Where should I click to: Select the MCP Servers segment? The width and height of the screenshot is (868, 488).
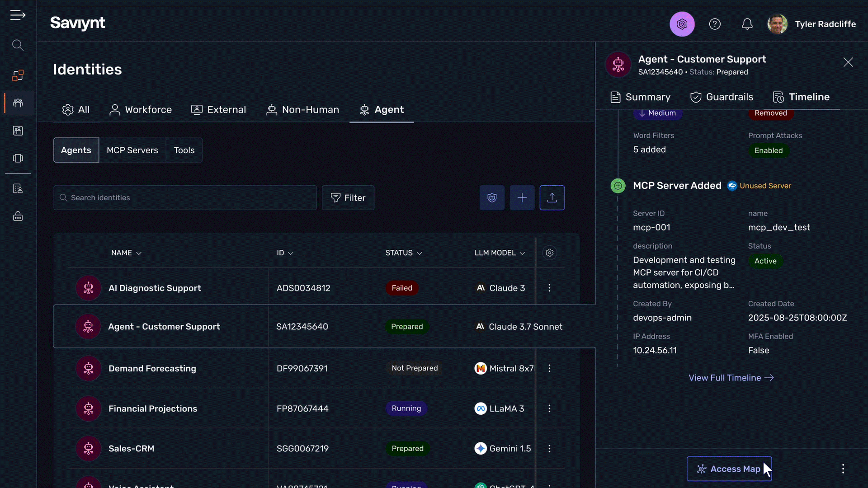coord(132,150)
